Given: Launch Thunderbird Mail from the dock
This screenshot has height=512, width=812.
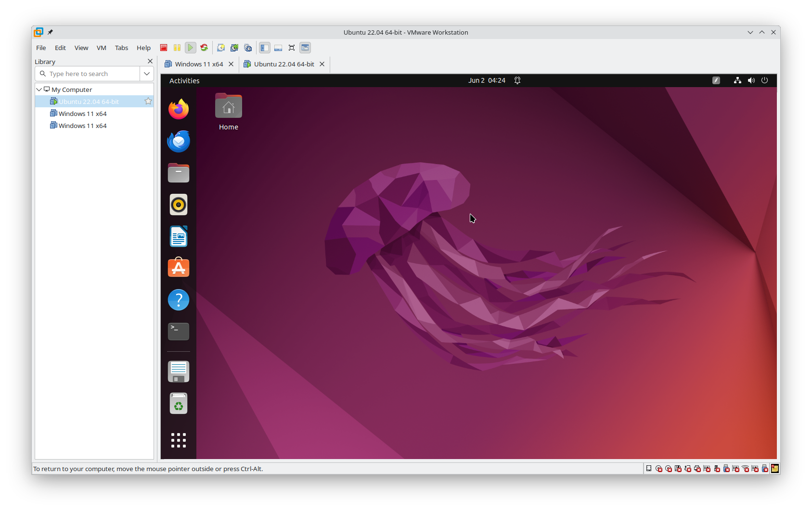Looking at the screenshot, I should click(x=179, y=141).
